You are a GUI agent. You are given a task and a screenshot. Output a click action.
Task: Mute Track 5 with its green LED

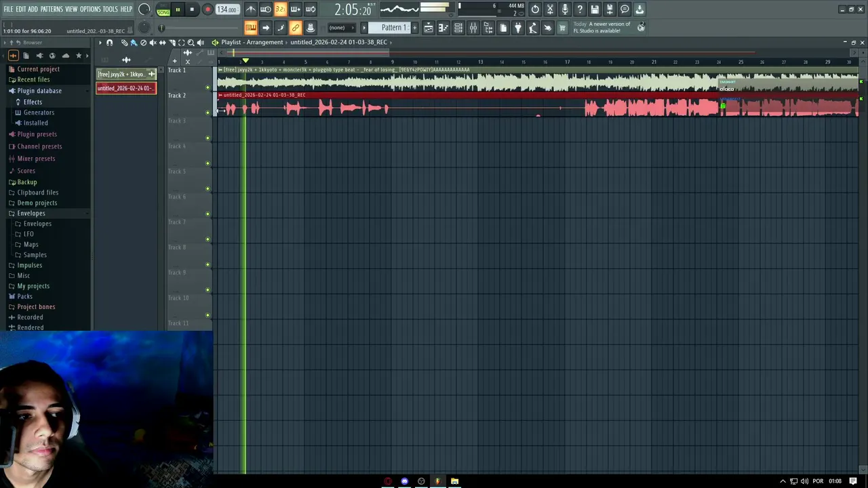coord(208,188)
